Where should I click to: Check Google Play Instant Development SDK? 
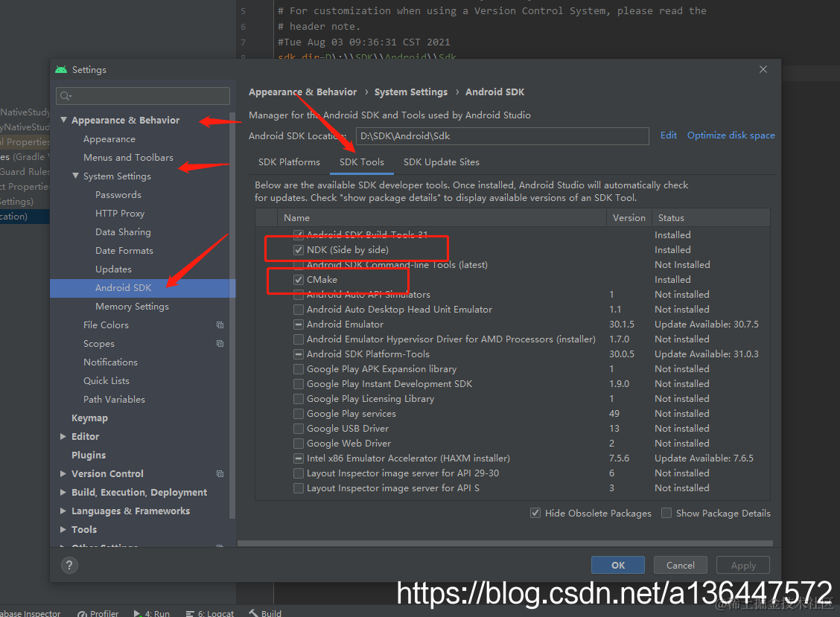tap(299, 384)
